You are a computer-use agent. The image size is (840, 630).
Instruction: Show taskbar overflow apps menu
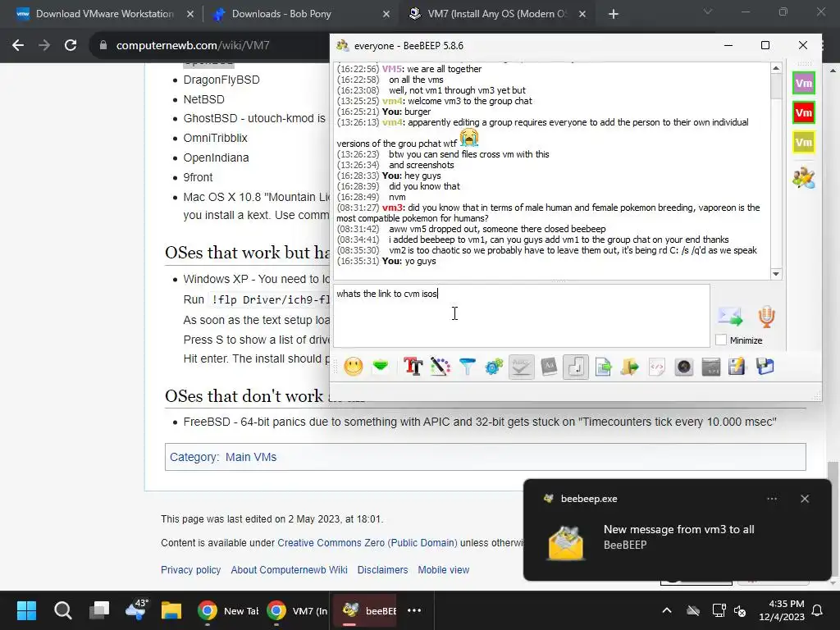414,610
